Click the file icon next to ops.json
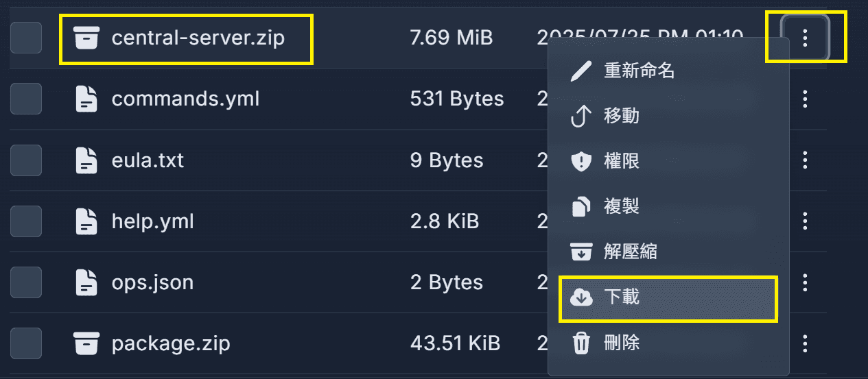This screenshot has width=868, height=379. [86, 282]
